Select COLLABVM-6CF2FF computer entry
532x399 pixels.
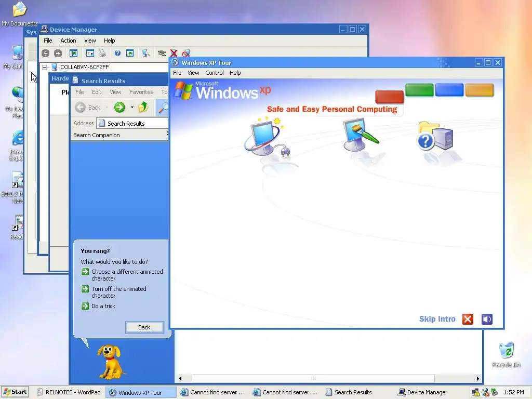click(85, 67)
